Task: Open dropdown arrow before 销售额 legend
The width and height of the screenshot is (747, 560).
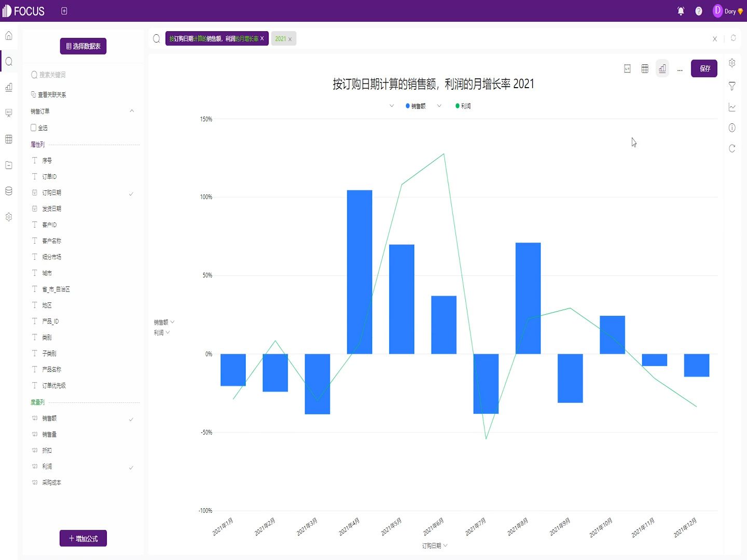Action: click(x=392, y=106)
